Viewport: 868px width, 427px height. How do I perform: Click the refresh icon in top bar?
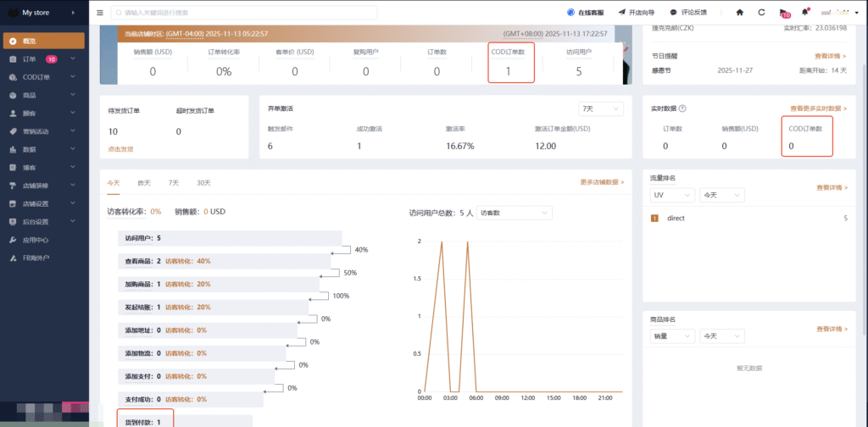click(761, 13)
